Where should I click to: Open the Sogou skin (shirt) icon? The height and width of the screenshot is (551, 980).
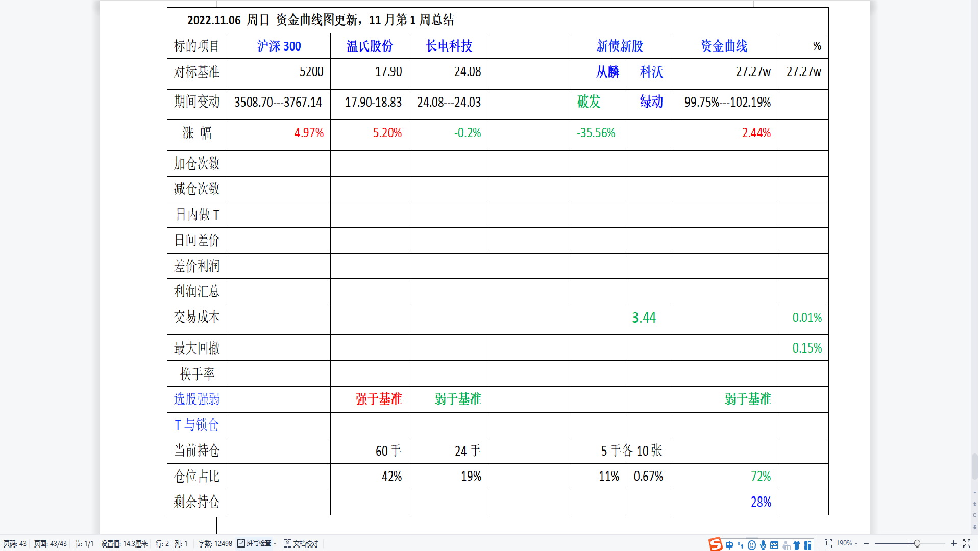[x=797, y=545]
